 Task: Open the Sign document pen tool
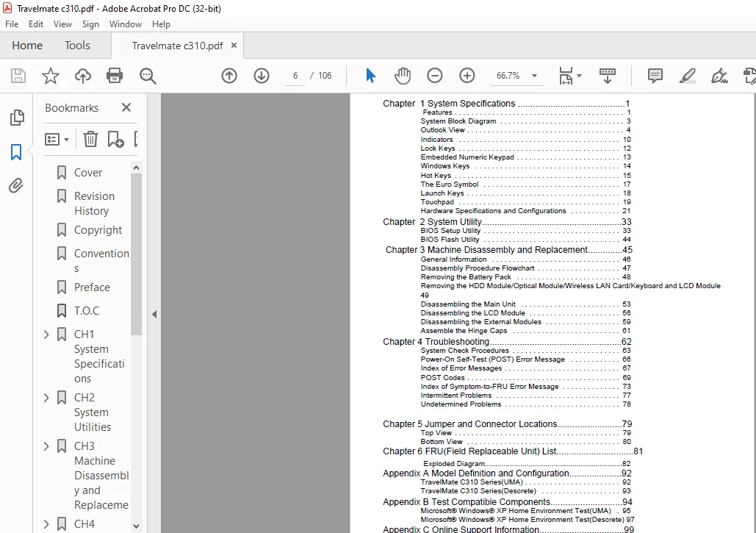coord(719,76)
